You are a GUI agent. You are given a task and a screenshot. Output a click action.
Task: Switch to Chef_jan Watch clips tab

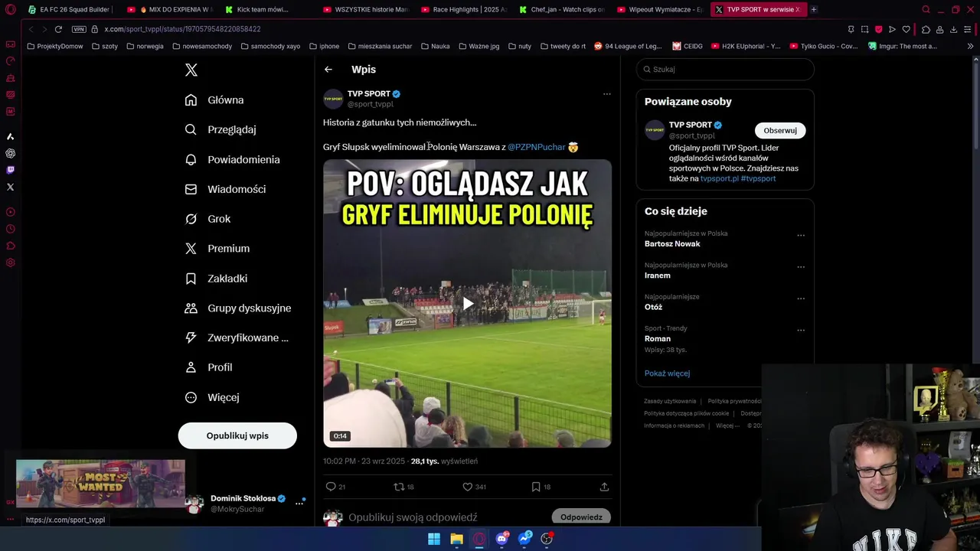coord(563,9)
